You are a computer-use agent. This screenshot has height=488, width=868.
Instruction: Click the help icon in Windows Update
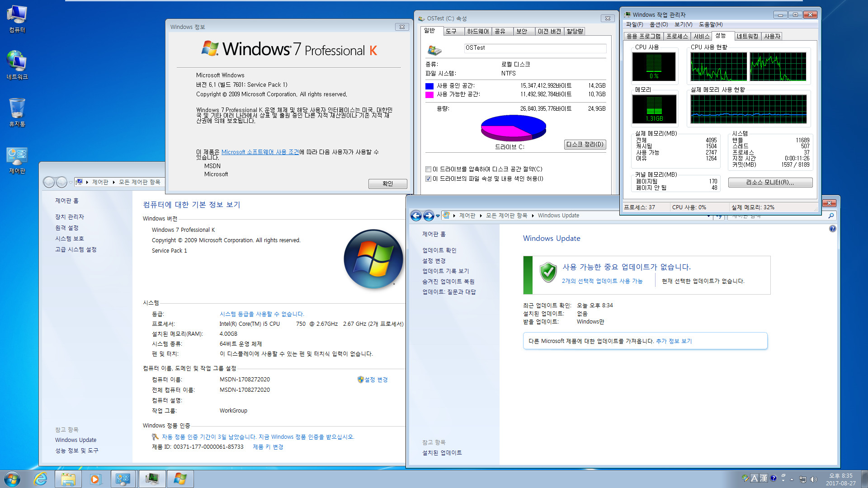pos(833,229)
